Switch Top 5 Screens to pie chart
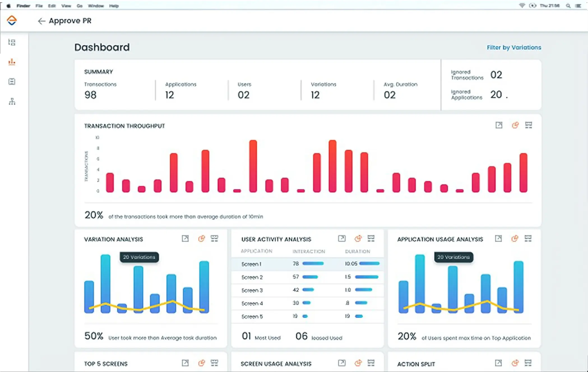This screenshot has height=372, width=588. coord(202,363)
